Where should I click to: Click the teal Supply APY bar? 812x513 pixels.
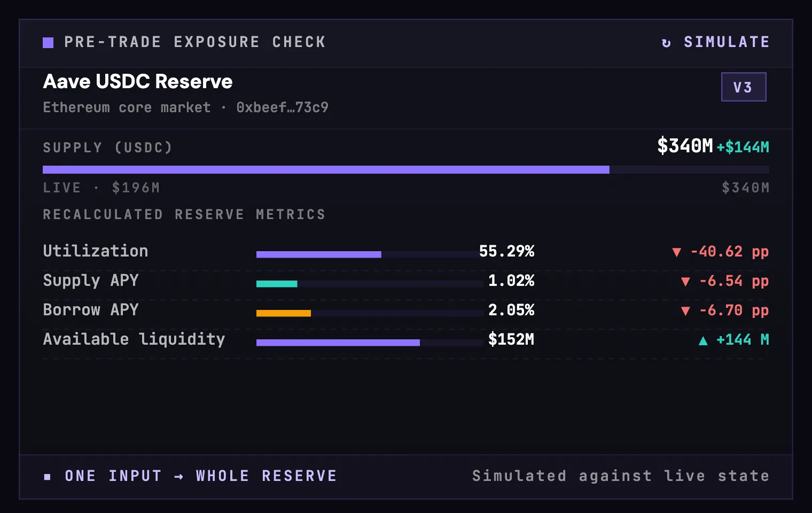click(369, 284)
